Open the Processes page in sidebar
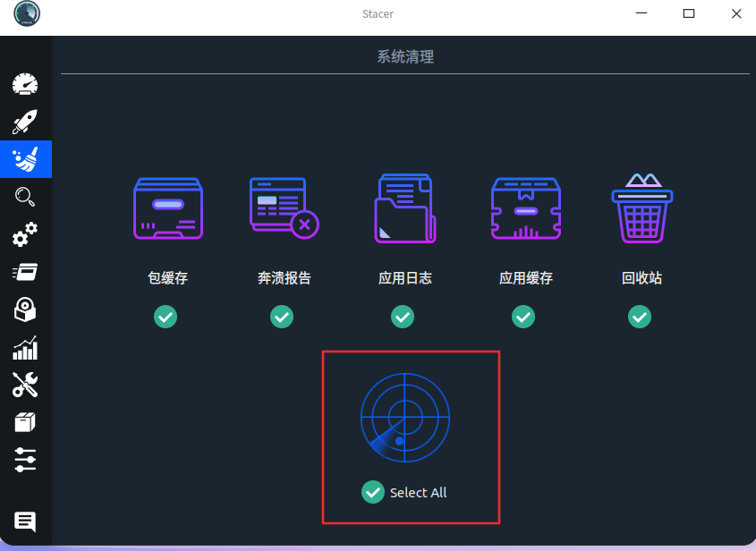 click(x=25, y=272)
